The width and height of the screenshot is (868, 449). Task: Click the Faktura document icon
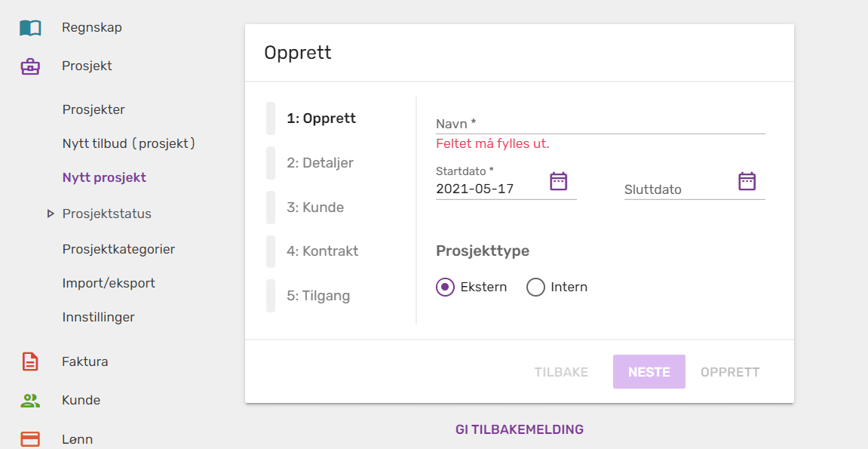30,361
